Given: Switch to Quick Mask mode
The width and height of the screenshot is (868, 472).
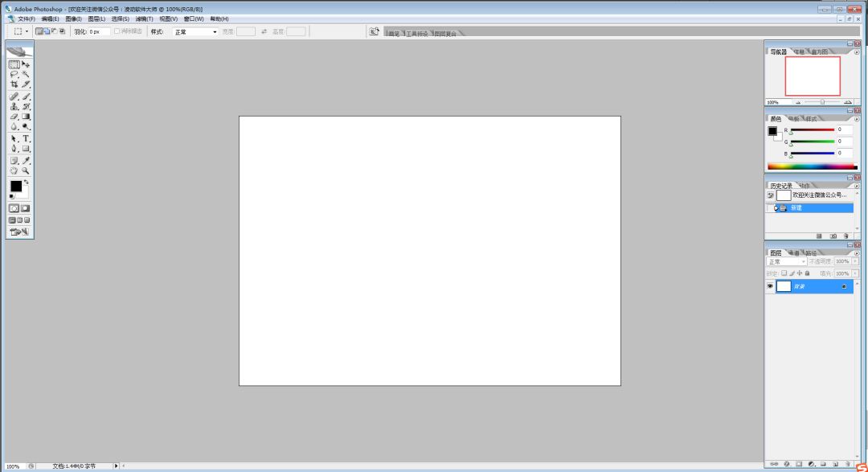Looking at the screenshot, I should click(x=25, y=207).
